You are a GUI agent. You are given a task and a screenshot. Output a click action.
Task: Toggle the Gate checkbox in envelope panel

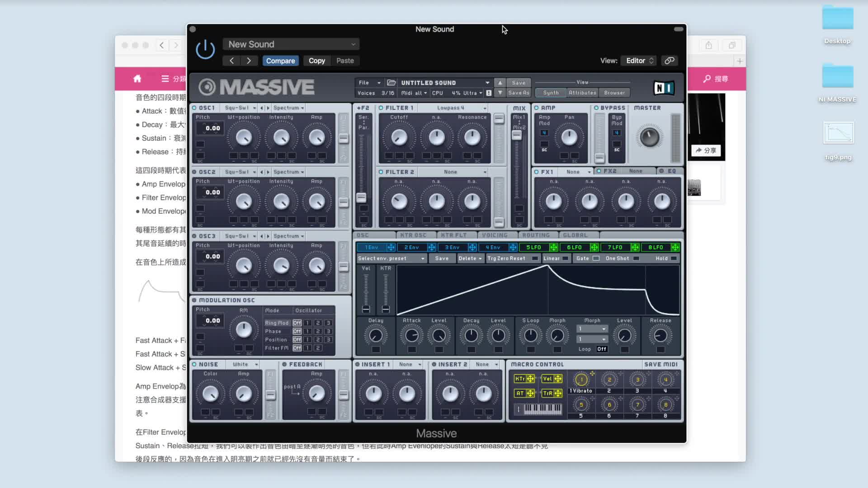coord(596,258)
